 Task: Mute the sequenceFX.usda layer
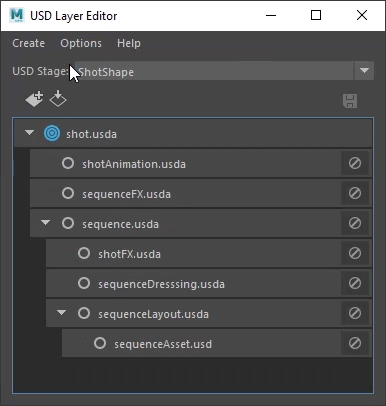point(355,193)
